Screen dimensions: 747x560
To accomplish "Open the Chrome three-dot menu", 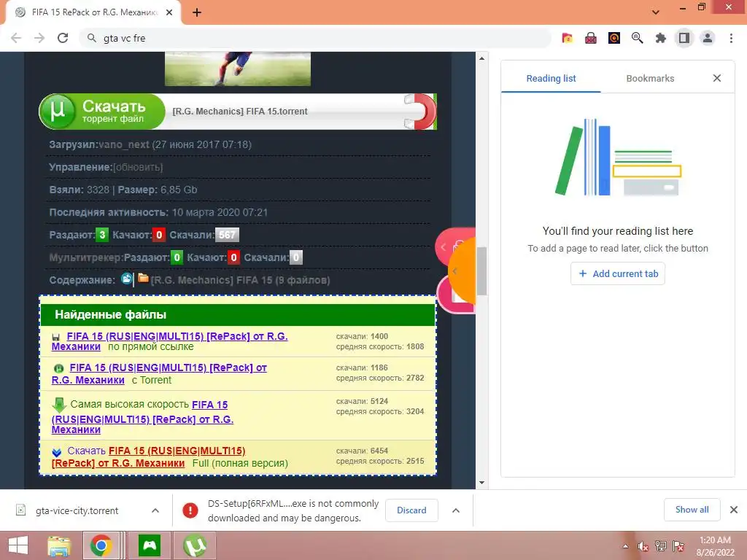I will (x=731, y=38).
